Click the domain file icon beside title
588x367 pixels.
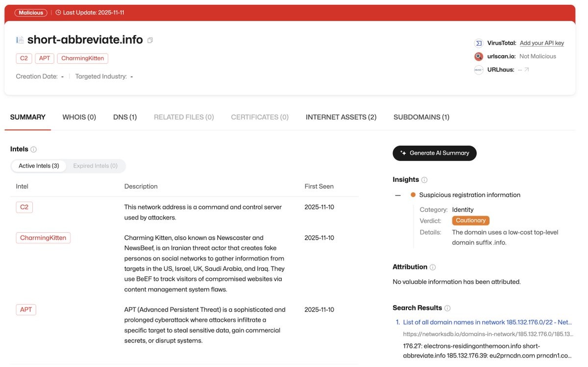click(20, 40)
